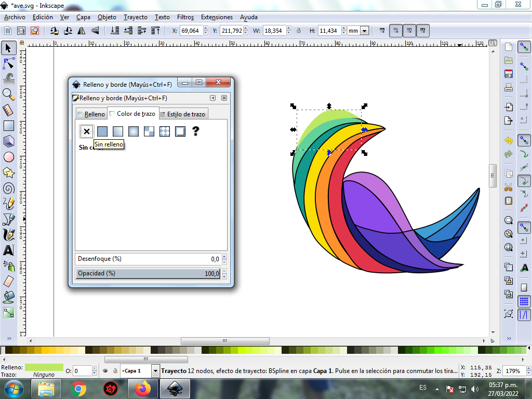Open the mm units dropdown
This screenshot has width=532, height=399.
click(x=364, y=31)
